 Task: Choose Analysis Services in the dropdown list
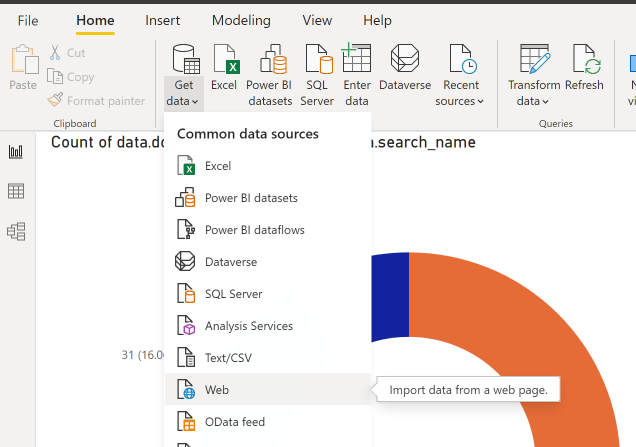[x=268, y=326]
